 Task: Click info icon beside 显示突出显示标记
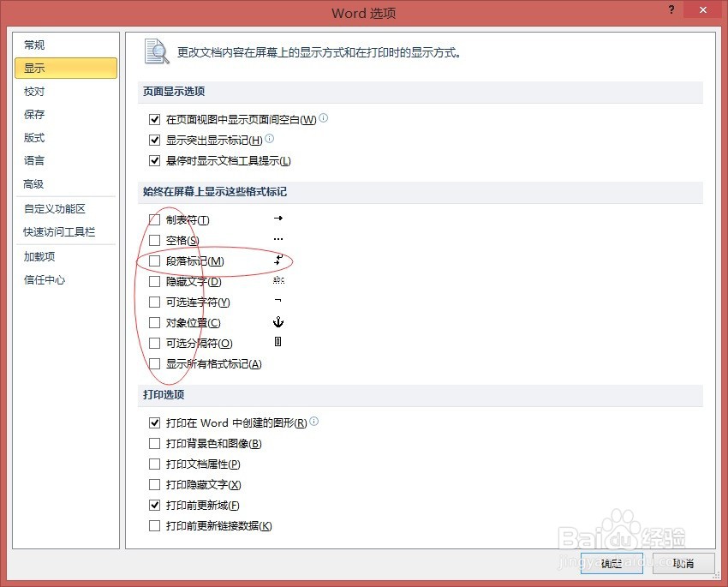pos(269,138)
